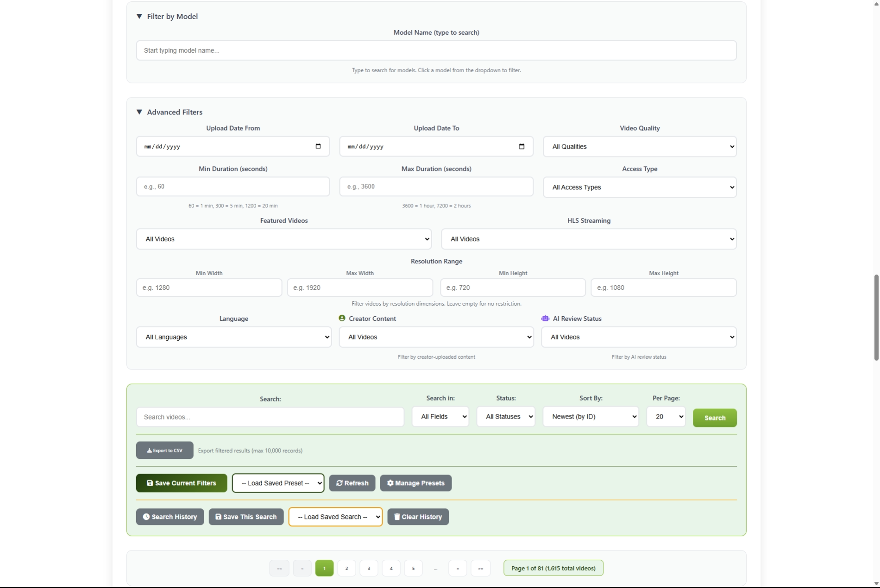The width and height of the screenshot is (880, 588).
Task: Click the trash icon on Clear History
Action: point(396,517)
